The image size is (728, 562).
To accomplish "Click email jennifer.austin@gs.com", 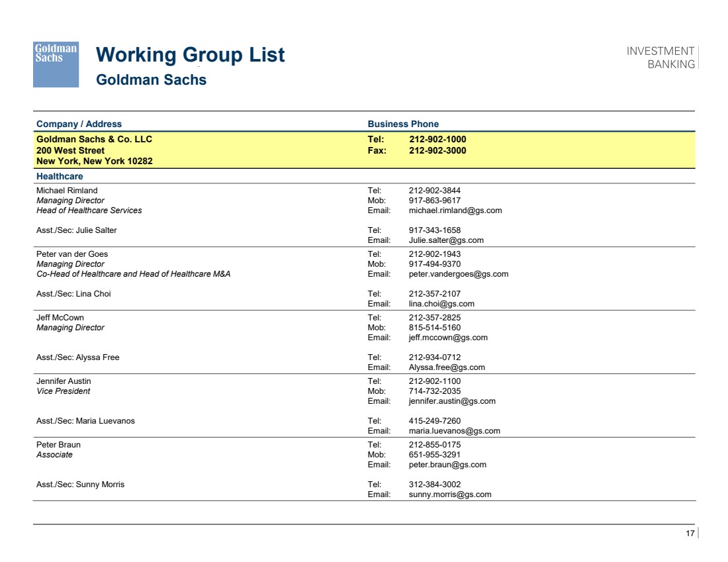I will point(452,401).
